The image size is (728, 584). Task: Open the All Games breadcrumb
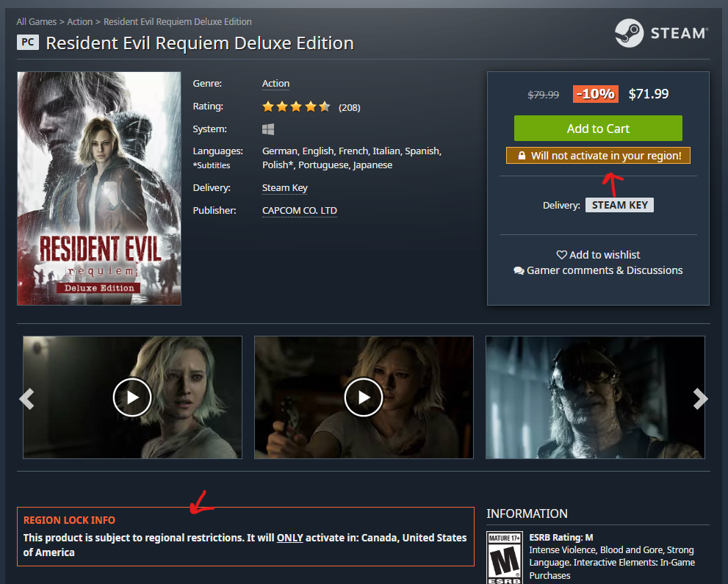click(x=36, y=22)
